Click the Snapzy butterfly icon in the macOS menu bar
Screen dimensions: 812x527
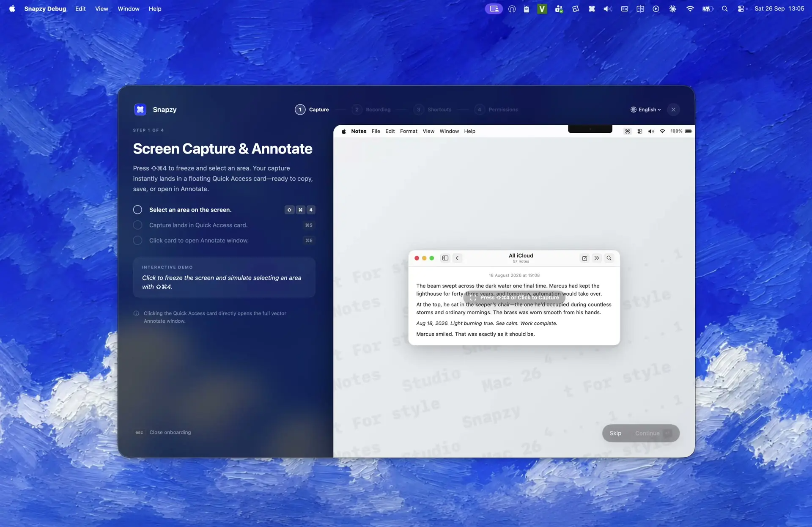[x=592, y=9]
